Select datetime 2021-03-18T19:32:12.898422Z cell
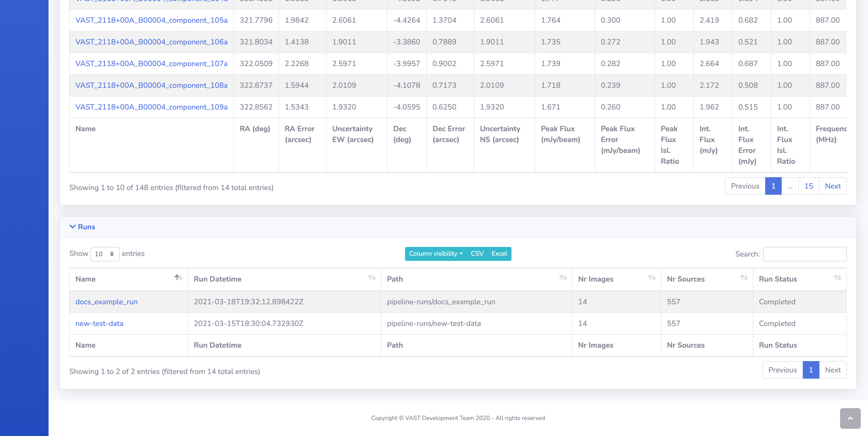Viewport: 868px width, 436px height. (x=284, y=302)
